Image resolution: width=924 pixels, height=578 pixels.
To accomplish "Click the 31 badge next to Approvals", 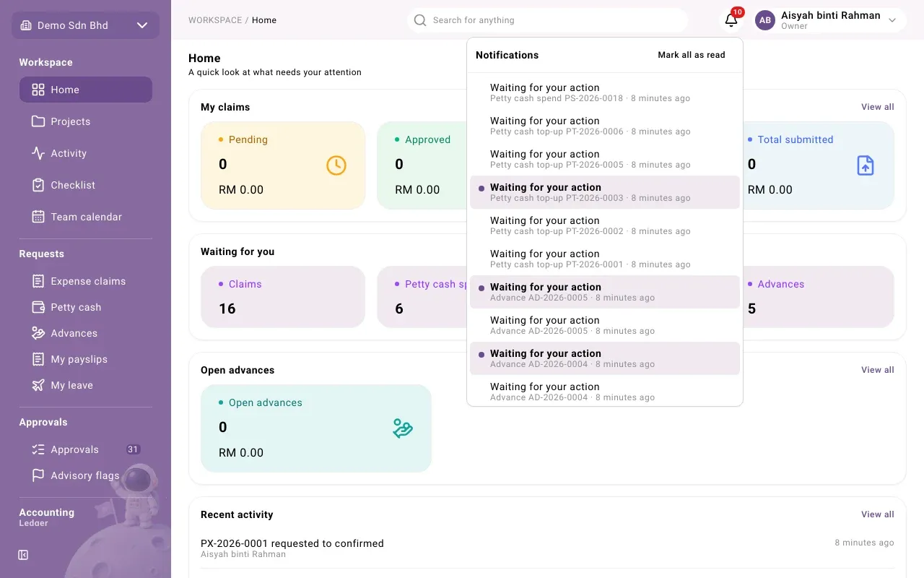I will pyautogui.click(x=133, y=449).
